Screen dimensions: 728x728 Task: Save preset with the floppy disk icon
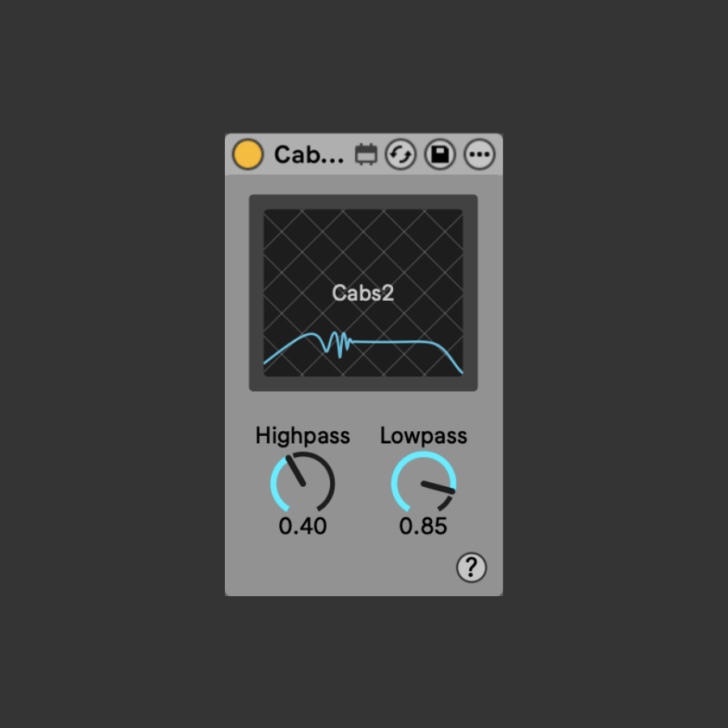point(440,154)
